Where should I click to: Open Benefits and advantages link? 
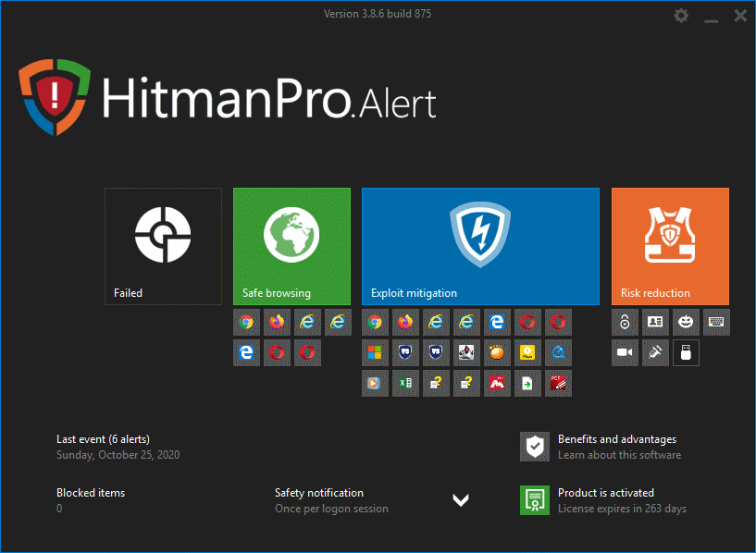pyautogui.click(x=617, y=439)
